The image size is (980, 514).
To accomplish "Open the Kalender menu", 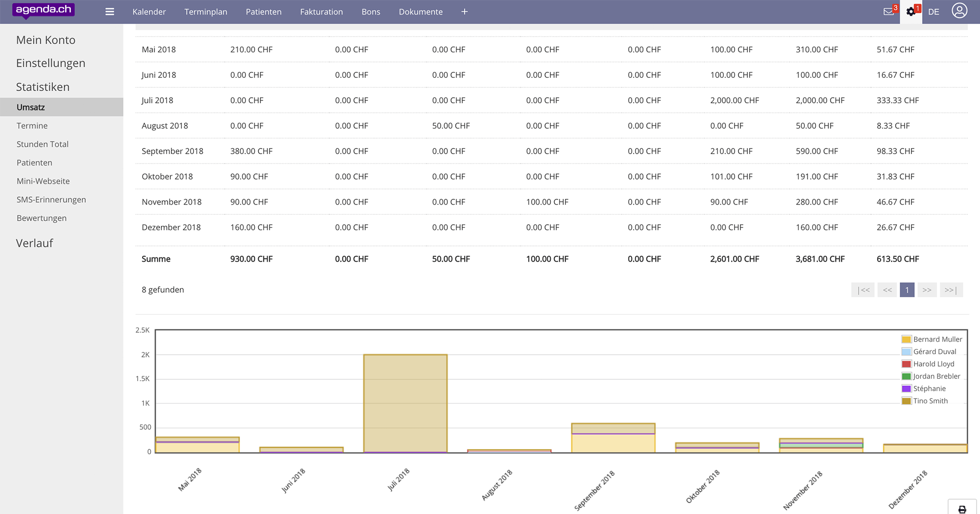I will [x=149, y=12].
